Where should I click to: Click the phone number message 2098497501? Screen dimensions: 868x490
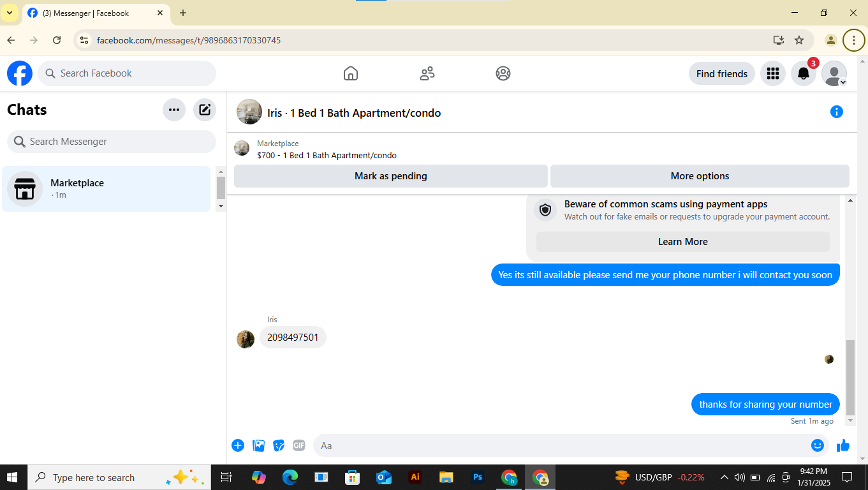[293, 338]
